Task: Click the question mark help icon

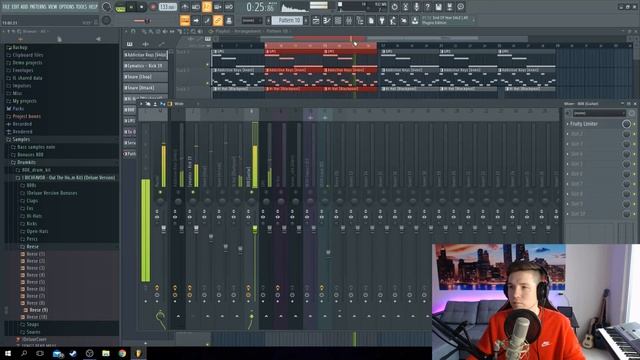Action: tap(427, 7)
